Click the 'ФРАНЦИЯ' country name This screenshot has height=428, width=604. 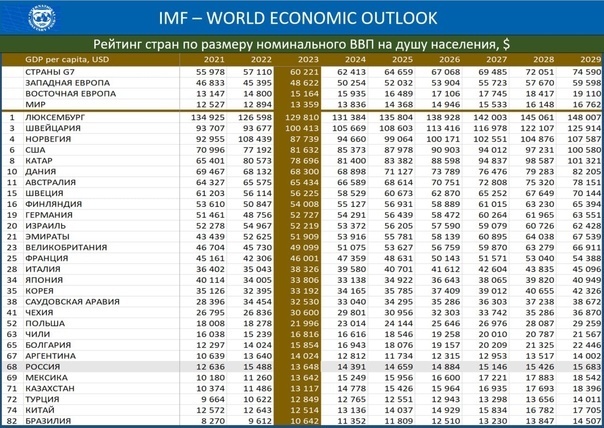click(x=47, y=258)
